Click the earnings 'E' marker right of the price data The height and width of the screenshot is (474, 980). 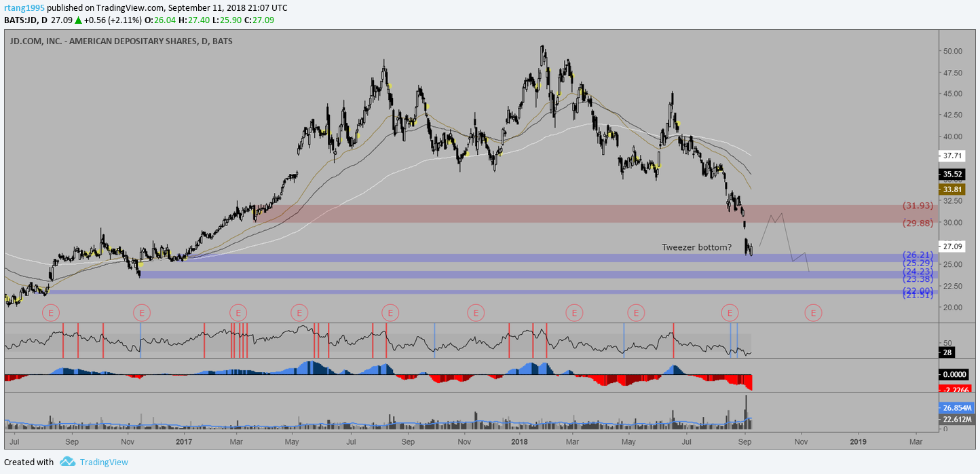point(813,312)
